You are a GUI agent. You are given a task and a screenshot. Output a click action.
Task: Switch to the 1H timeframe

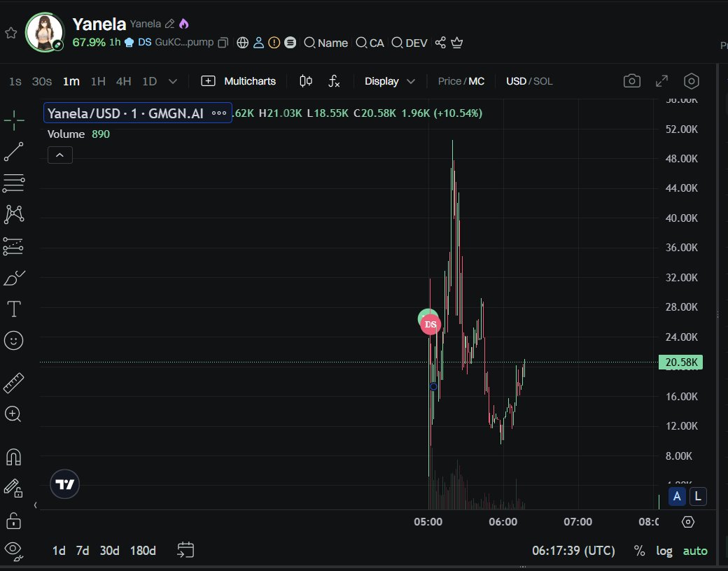tap(98, 81)
